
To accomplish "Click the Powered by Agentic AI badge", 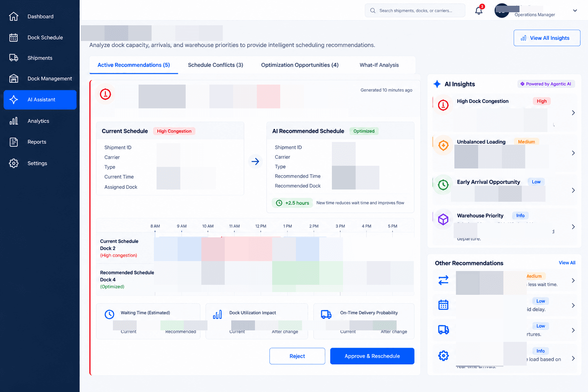I will pyautogui.click(x=546, y=84).
